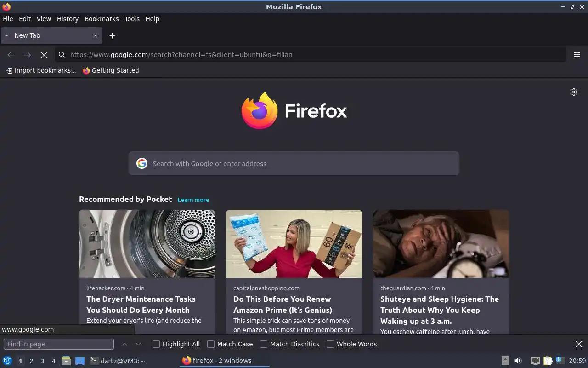Image resolution: width=588 pixels, height=368 pixels.
Task: Click the clipboard tray icon
Action: pyautogui.click(x=548, y=361)
